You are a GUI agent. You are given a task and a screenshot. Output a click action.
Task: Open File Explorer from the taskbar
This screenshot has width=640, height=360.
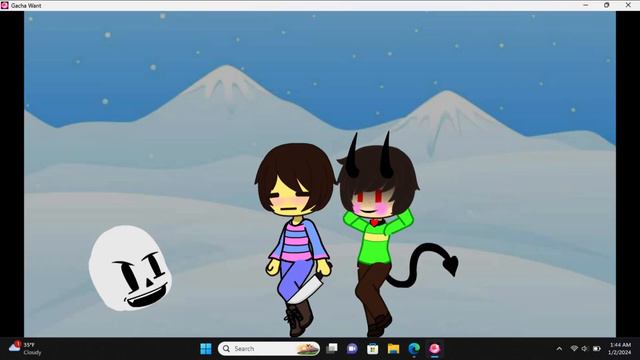[x=393, y=349]
